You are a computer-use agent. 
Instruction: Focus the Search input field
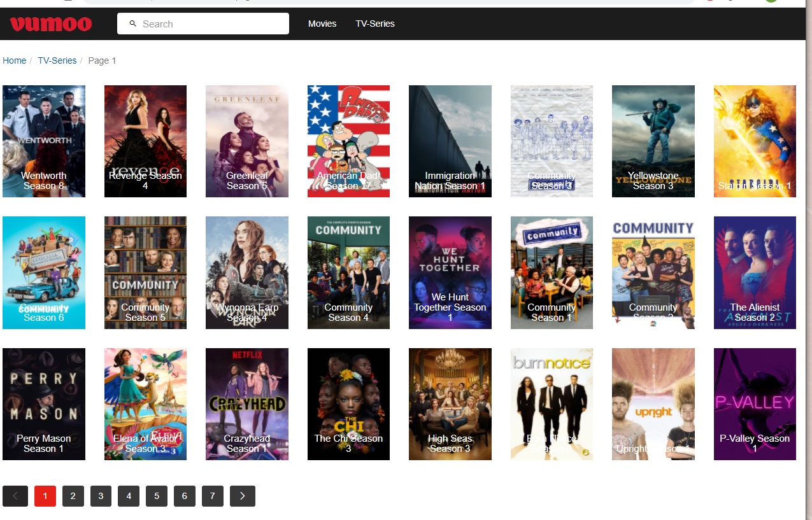203,24
